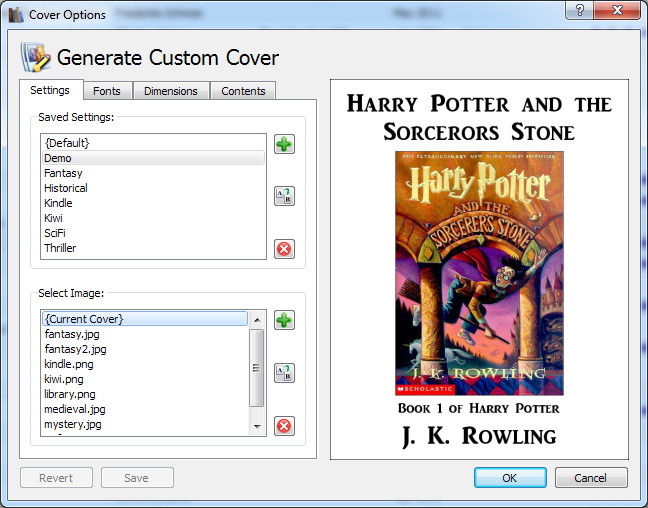The width and height of the screenshot is (648, 508).
Task: Select the Kiwi saved setting
Action: 153,218
